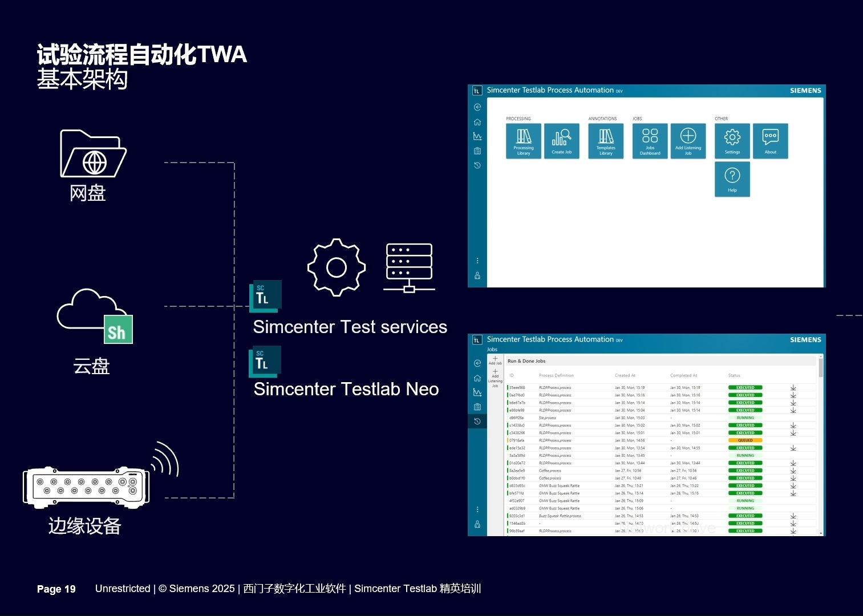This screenshot has width=863, height=616.
Task: Click the QUEUED status badge of job 07916afa
Action: pos(745,440)
